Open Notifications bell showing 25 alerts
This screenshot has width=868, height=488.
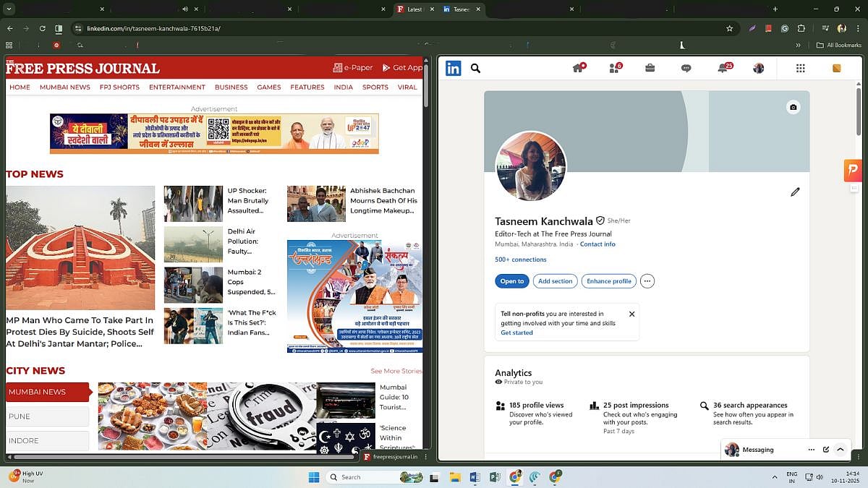721,67
